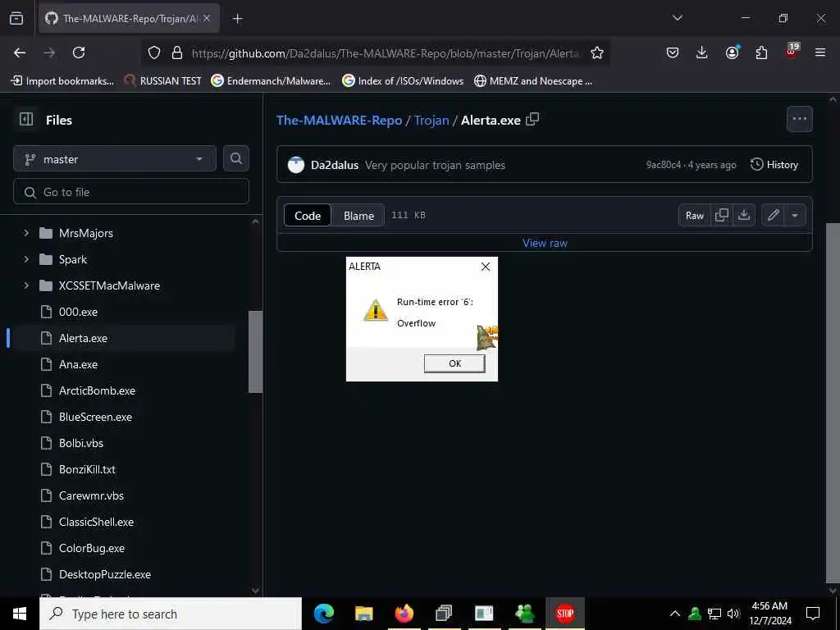The image size is (840, 630).
Task: Select Alerta.exe in the file tree
Action: point(83,338)
